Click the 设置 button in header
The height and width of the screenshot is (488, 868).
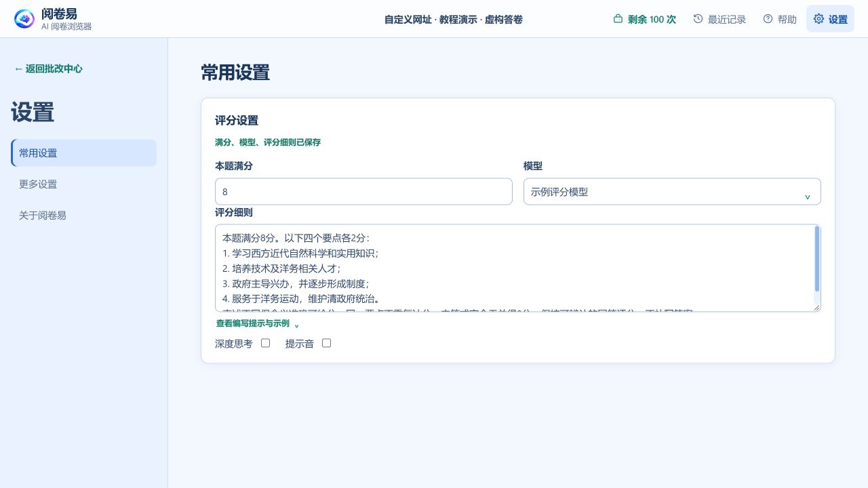pyautogui.click(x=830, y=19)
